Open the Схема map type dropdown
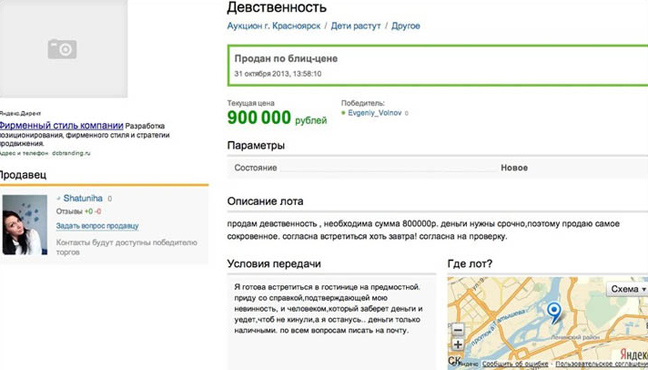The height and width of the screenshot is (370, 648). click(x=627, y=289)
